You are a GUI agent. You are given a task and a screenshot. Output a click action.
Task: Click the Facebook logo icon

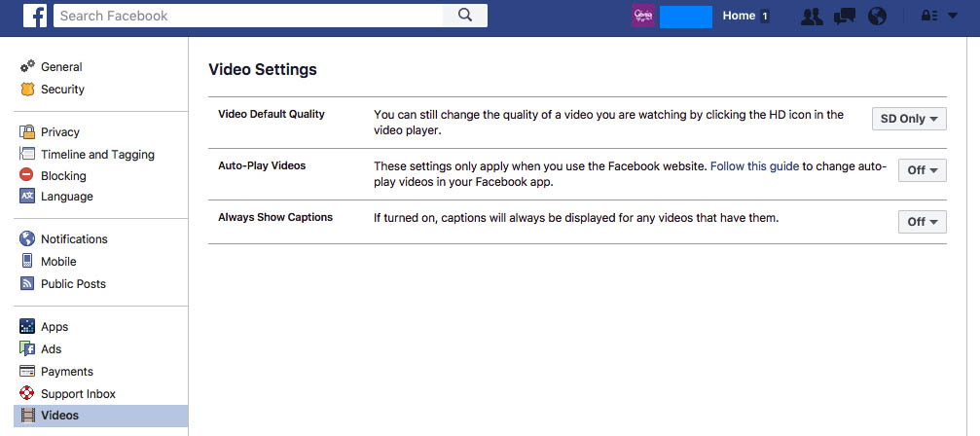pos(35,16)
